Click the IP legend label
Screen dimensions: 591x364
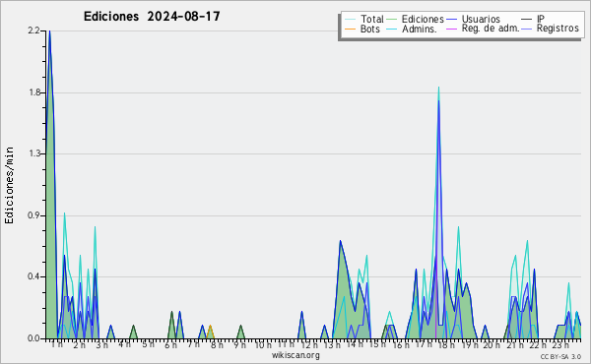tap(541, 19)
